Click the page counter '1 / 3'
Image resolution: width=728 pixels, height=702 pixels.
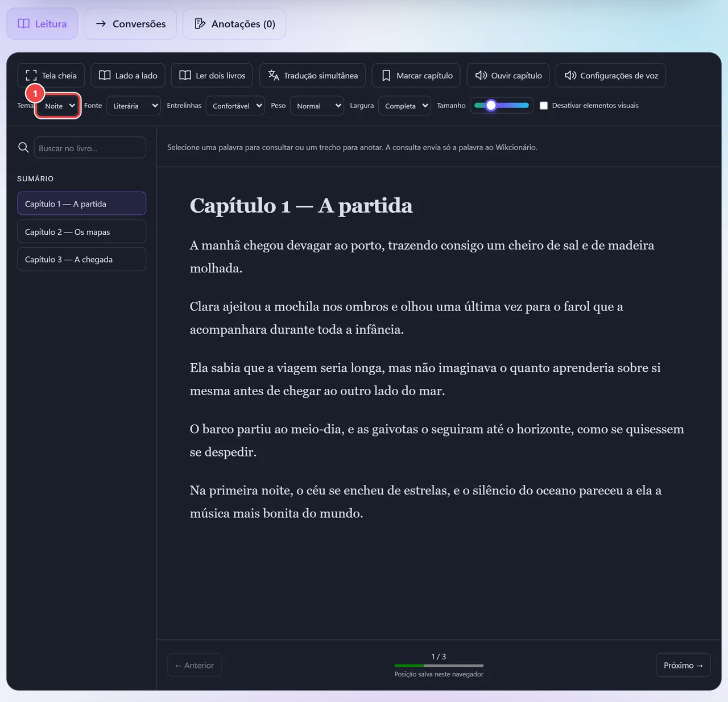point(439,657)
